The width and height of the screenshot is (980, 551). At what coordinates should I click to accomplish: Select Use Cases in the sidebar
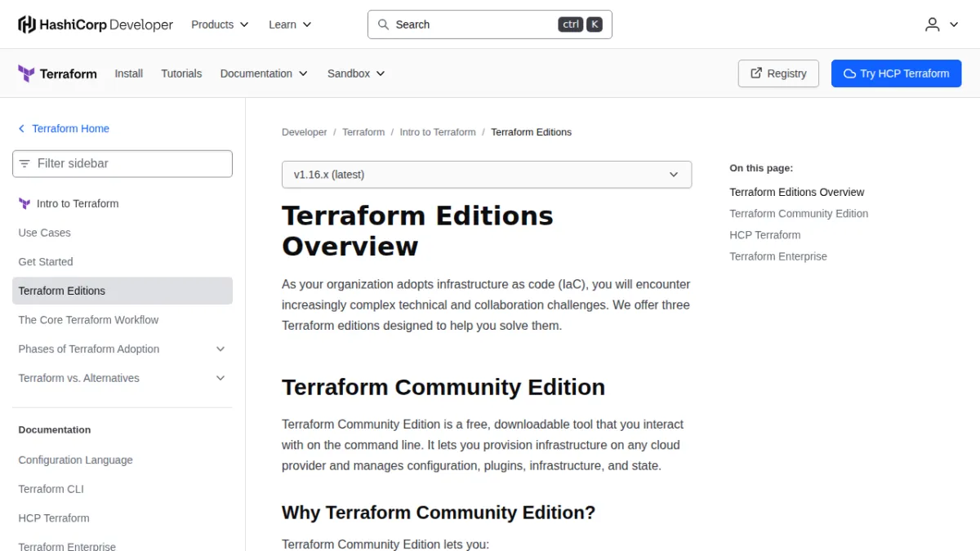coord(122,233)
